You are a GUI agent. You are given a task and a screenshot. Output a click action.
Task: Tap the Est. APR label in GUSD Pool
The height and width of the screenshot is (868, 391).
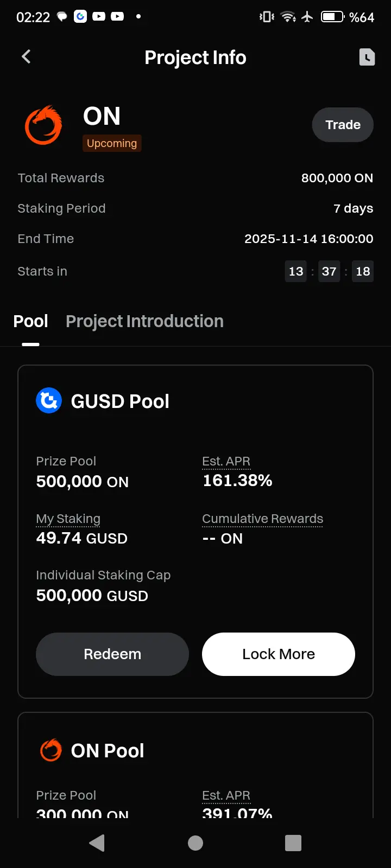pos(226,461)
